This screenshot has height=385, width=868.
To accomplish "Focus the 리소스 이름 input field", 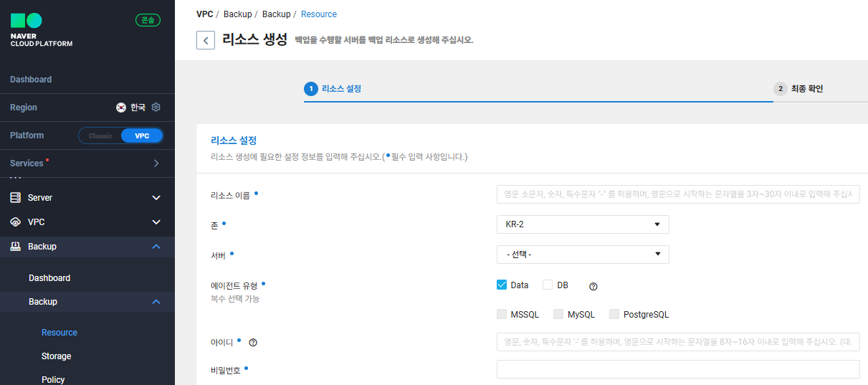I will click(678, 194).
